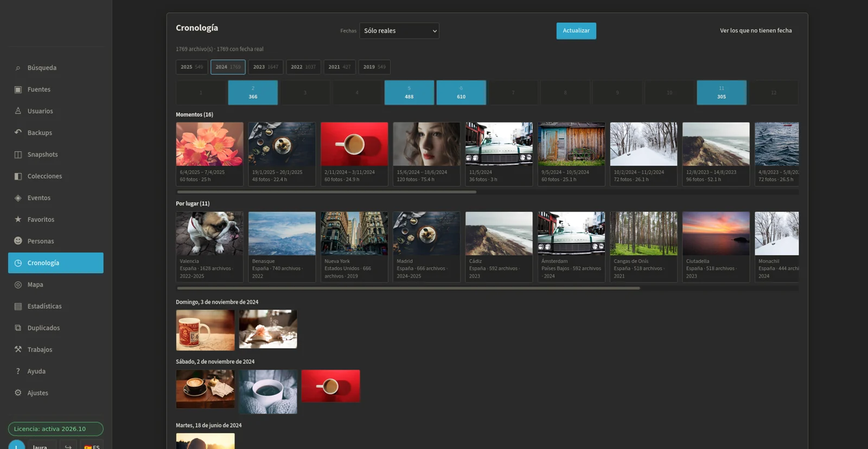The width and height of the screenshot is (868, 449).
Task: Click the Eventos diamond icon
Action: (x=18, y=198)
